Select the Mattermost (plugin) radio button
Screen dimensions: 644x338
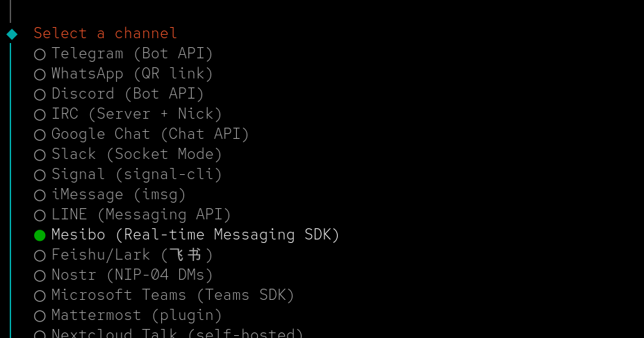tap(40, 316)
